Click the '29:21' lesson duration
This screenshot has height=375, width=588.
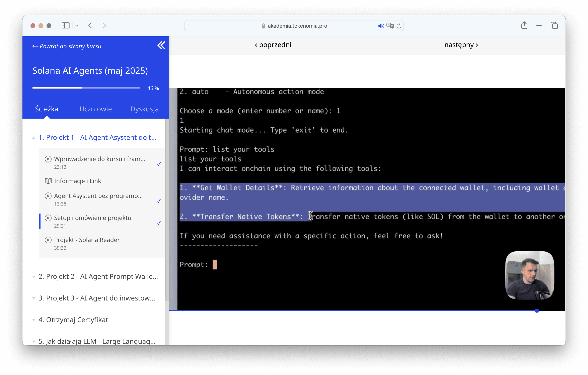[60, 226]
